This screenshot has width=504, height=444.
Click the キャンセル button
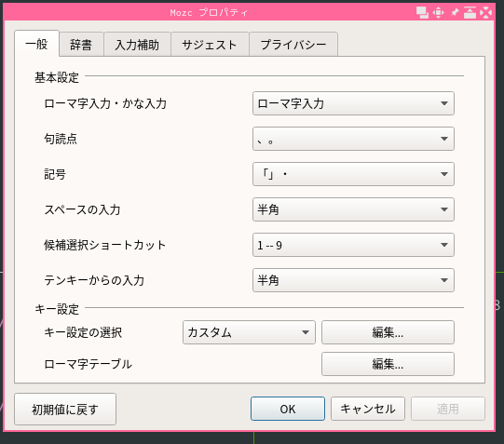coord(368,409)
